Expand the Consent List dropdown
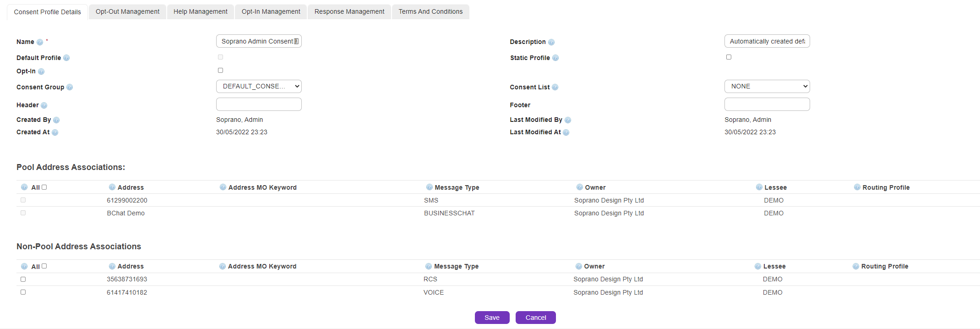Screen dimensions: 980x329 coord(767,86)
